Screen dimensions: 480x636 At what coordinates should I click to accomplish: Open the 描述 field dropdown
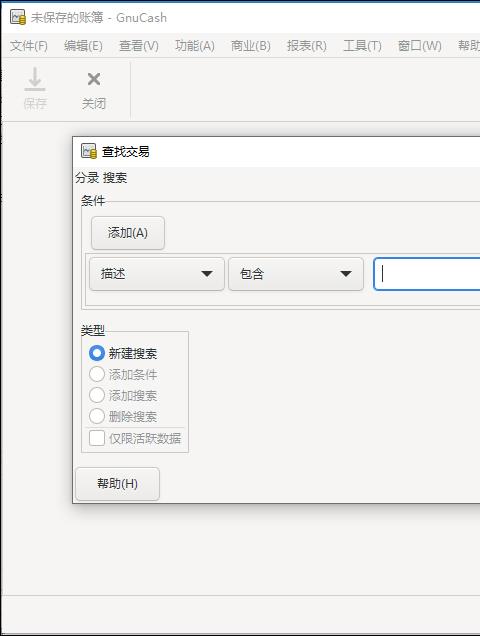[x=157, y=274]
